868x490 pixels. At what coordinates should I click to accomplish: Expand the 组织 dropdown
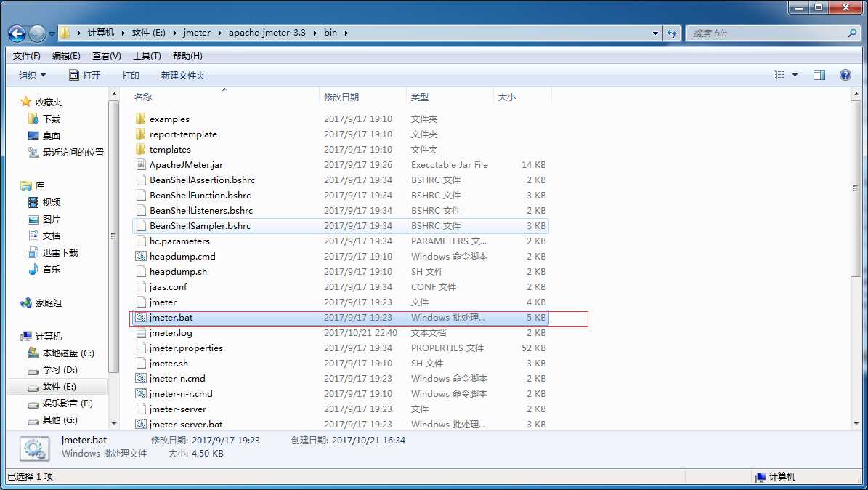pos(32,76)
